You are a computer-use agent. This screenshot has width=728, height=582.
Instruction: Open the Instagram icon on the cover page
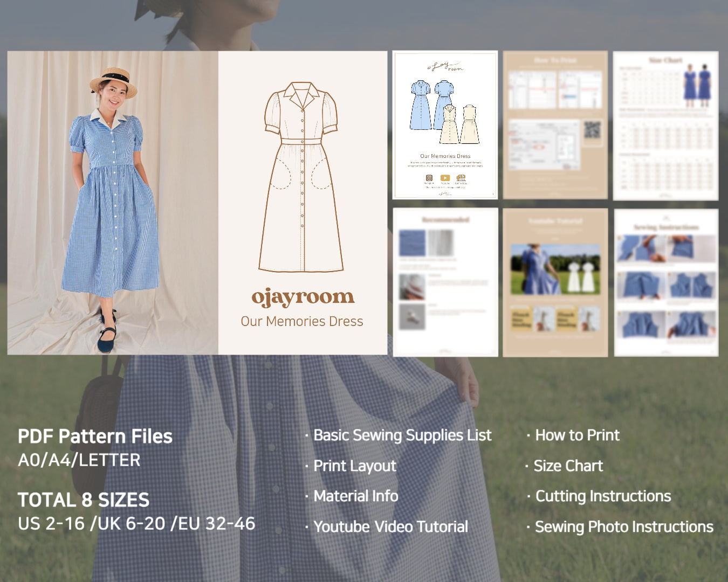tap(429, 178)
